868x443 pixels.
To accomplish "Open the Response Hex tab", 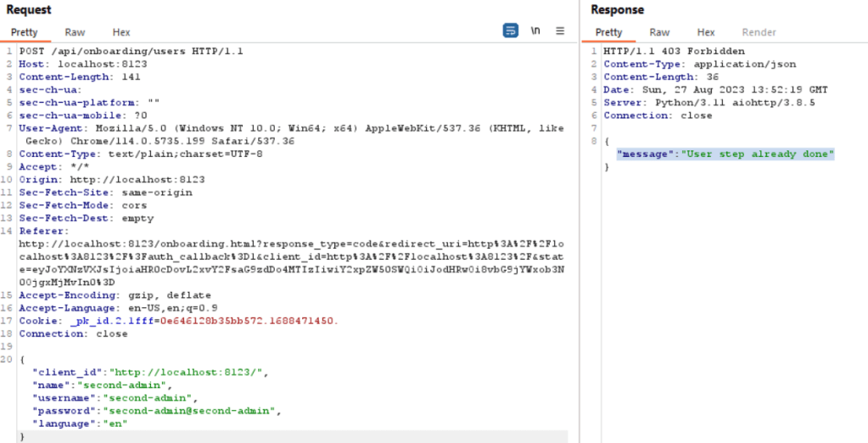I will [706, 32].
